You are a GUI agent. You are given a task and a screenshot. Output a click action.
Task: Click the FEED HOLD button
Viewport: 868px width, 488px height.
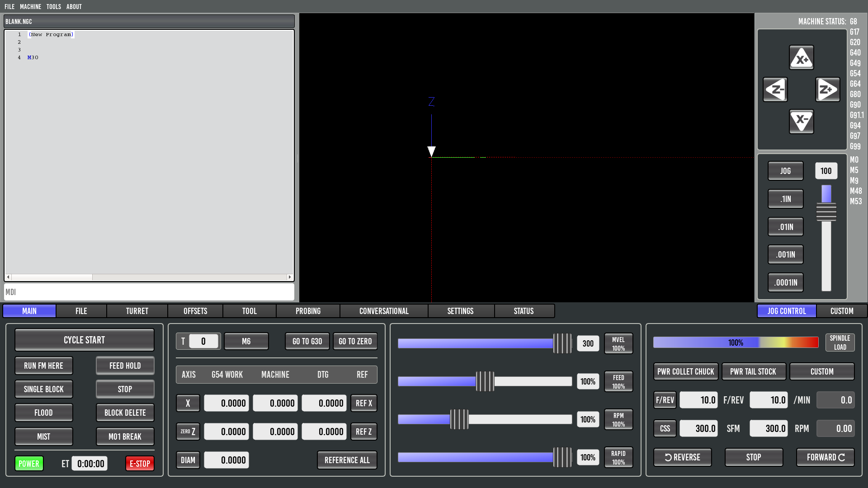point(125,366)
